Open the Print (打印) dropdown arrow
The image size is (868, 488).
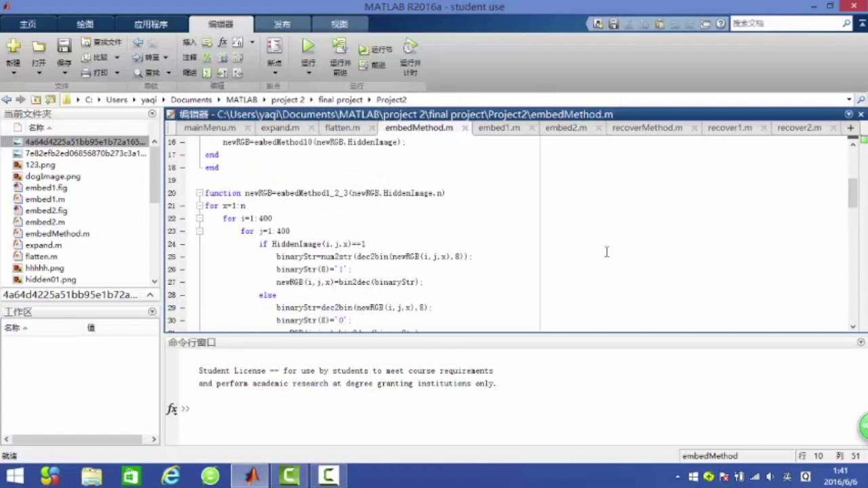[117, 73]
